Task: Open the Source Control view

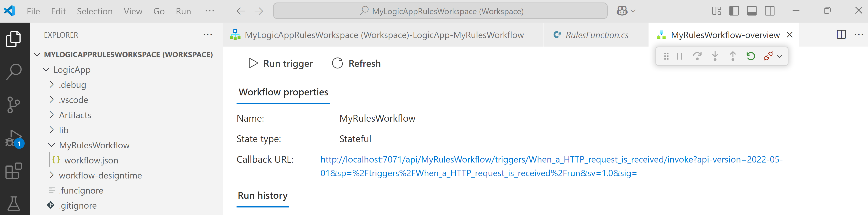Action: (13, 104)
